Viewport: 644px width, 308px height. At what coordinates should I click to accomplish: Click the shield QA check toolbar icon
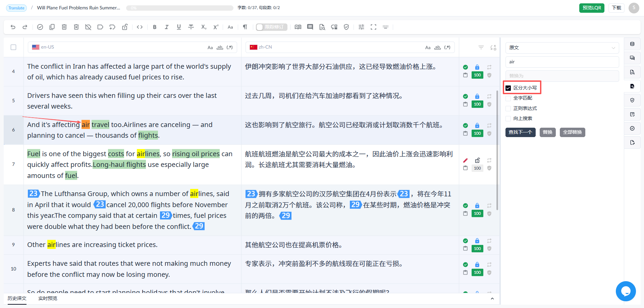coord(346,27)
